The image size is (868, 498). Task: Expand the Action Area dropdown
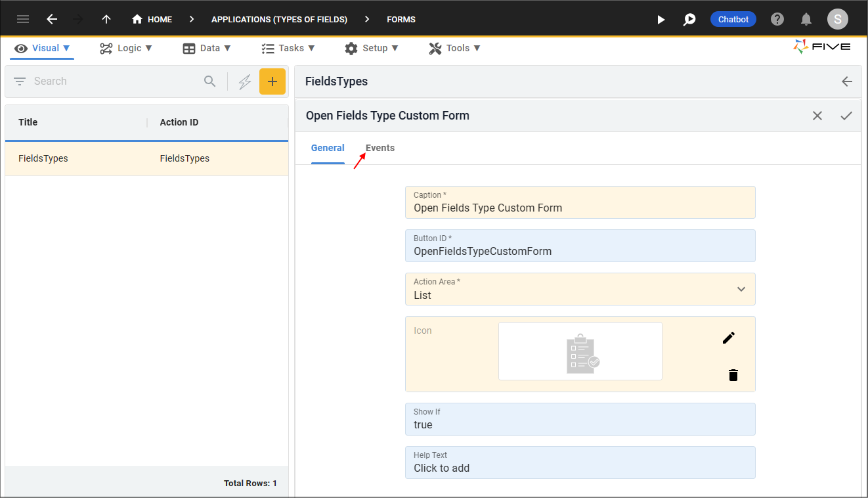[741, 289]
